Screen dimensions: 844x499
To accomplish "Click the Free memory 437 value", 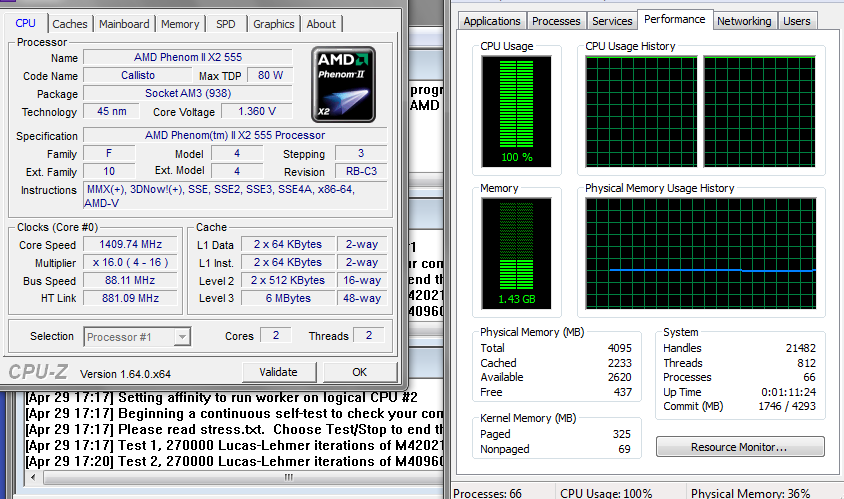I will click(623, 392).
